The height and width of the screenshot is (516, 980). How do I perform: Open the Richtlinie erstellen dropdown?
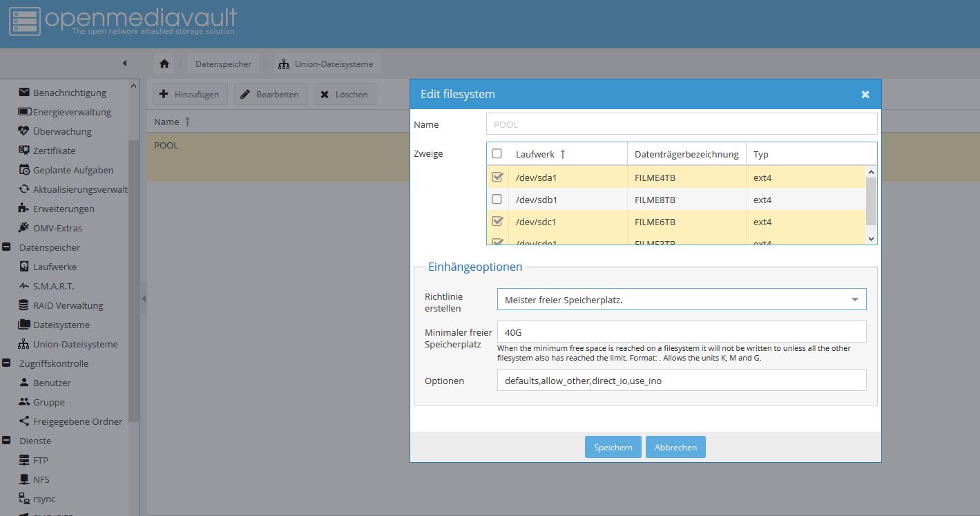coord(855,299)
